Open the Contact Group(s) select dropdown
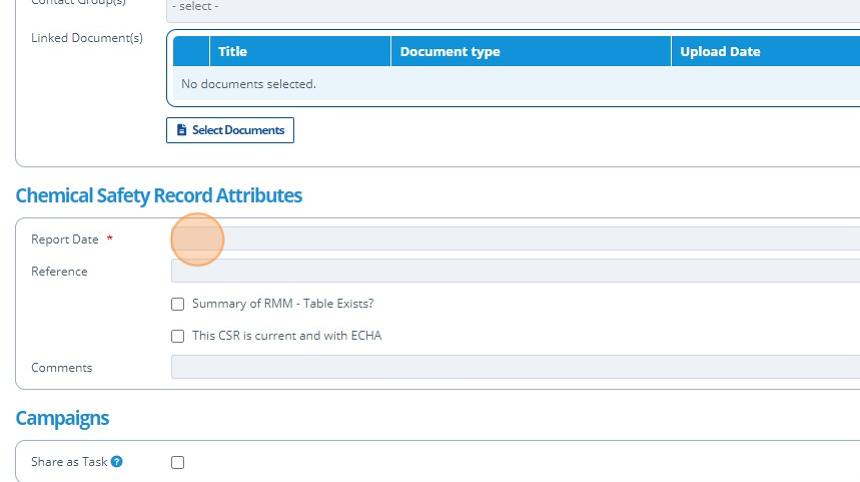Viewport: 860px width, 482px height. (x=513, y=10)
